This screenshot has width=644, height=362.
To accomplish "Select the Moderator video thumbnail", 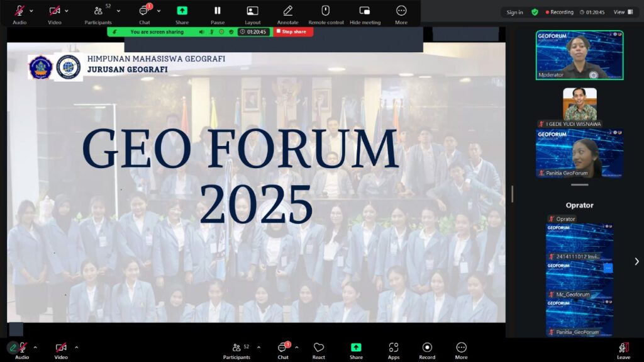I will [579, 55].
